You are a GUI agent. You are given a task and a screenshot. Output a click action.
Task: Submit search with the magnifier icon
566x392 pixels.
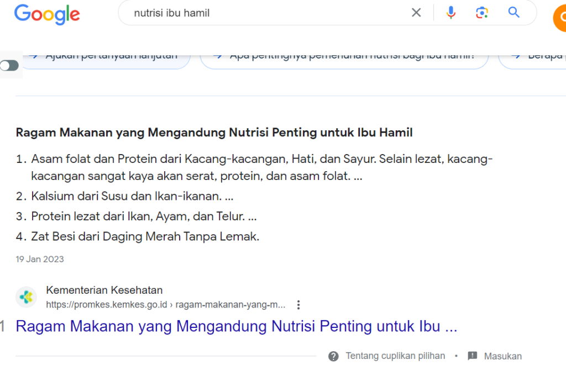click(x=513, y=13)
